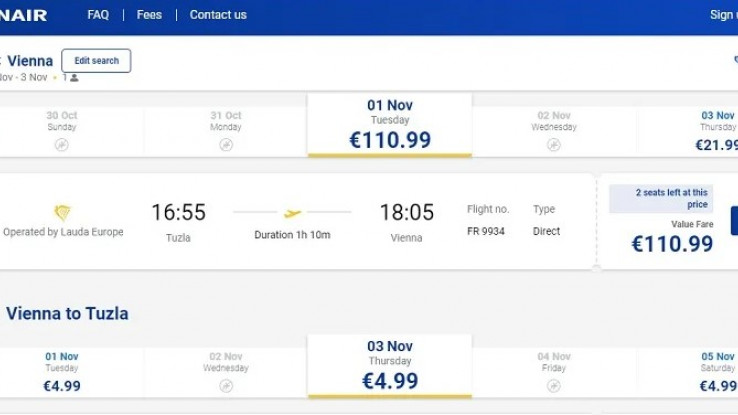738x415 pixels.
Task: Open the FAQ page
Action: [x=98, y=15]
